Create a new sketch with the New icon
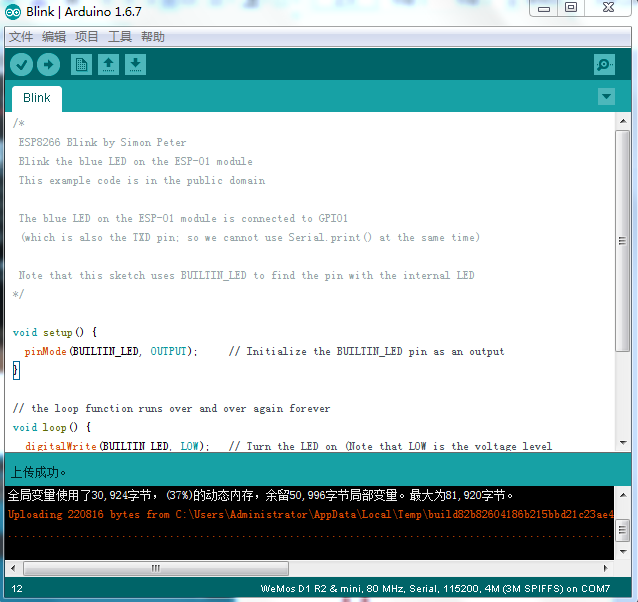 pos(81,65)
